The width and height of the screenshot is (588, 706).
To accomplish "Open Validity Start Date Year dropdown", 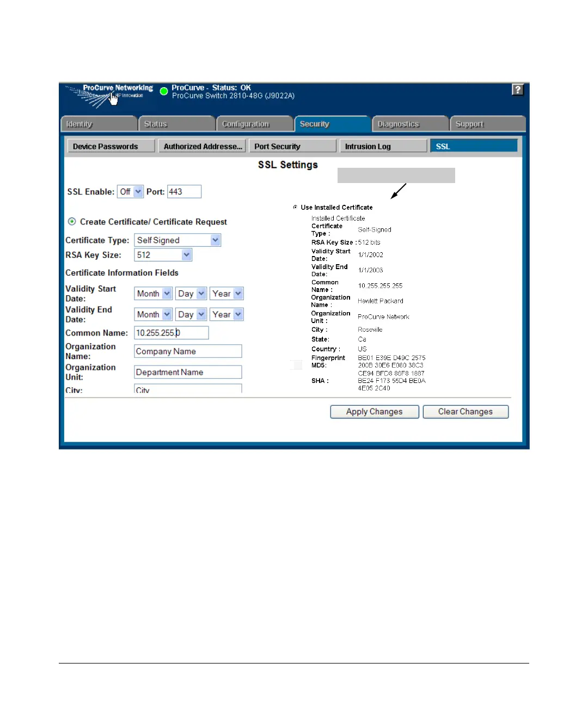I will 226,294.
